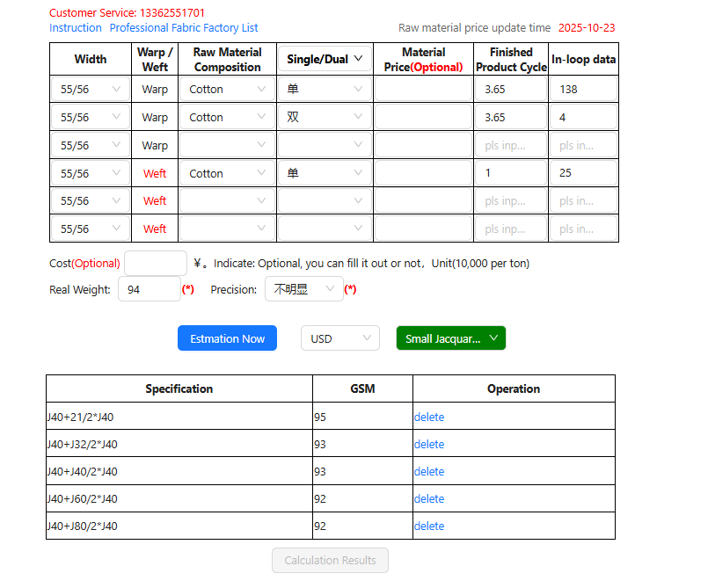708x588 pixels.
Task: Delete the J40+J32/2*J40 specification
Action: [429, 445]
